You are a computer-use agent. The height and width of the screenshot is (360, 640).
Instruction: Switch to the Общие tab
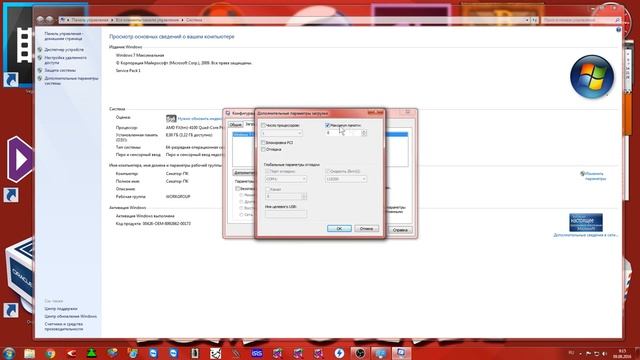[236, 124]
